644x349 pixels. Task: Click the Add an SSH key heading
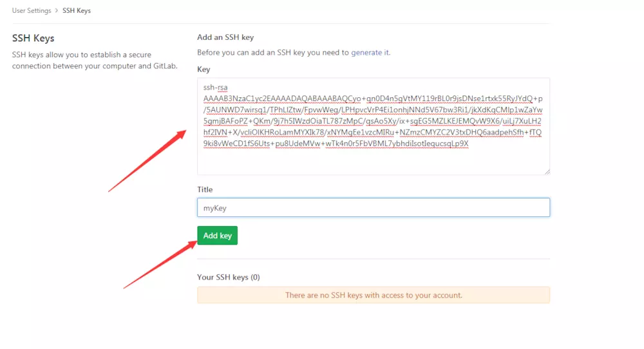(225, 37)
